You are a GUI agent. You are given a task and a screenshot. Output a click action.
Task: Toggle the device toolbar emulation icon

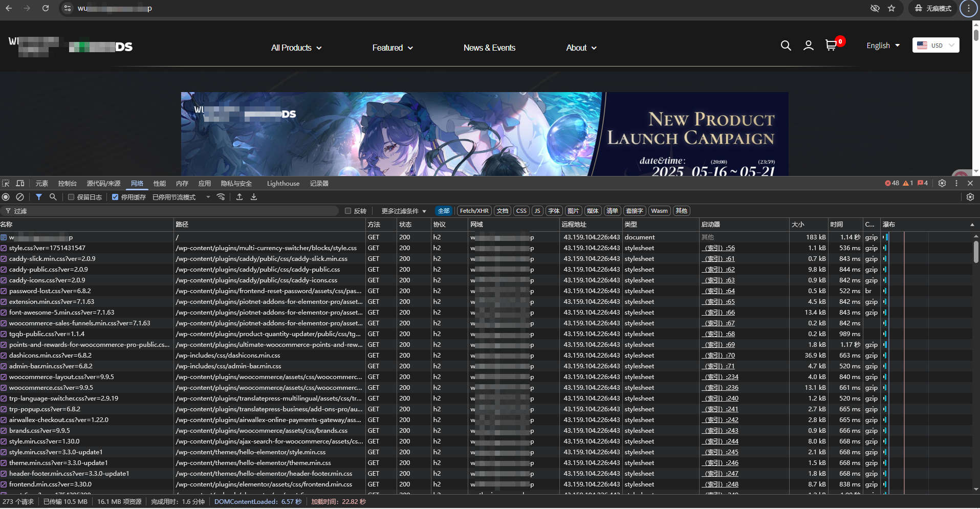20,183
